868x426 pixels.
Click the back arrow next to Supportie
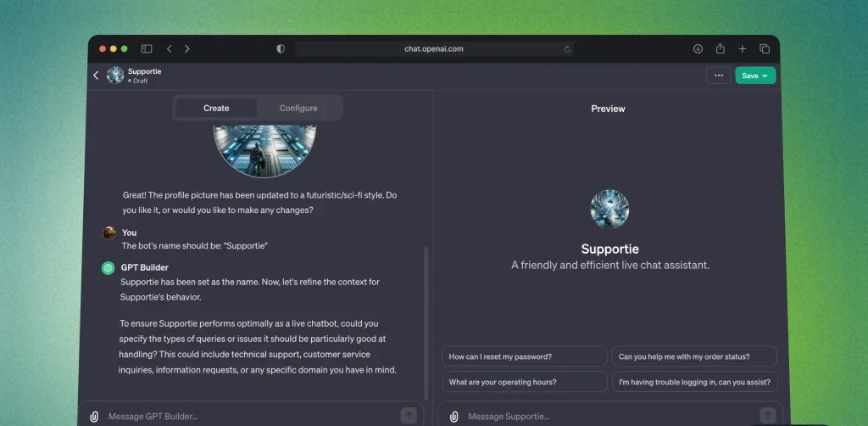pyautogui.click(x=96, y=76)
